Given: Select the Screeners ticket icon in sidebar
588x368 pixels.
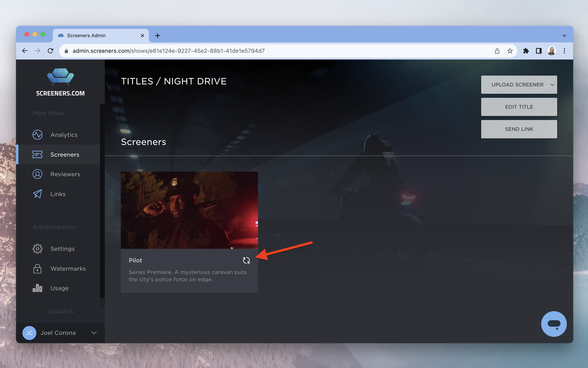Looking at the screenshot, I should tap(37, 154).
